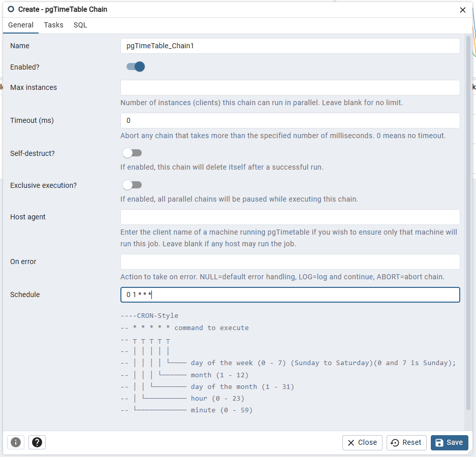476x457 pixels.
Task: Save the pgTimeTable chain
Action: [x=449, y=442]
